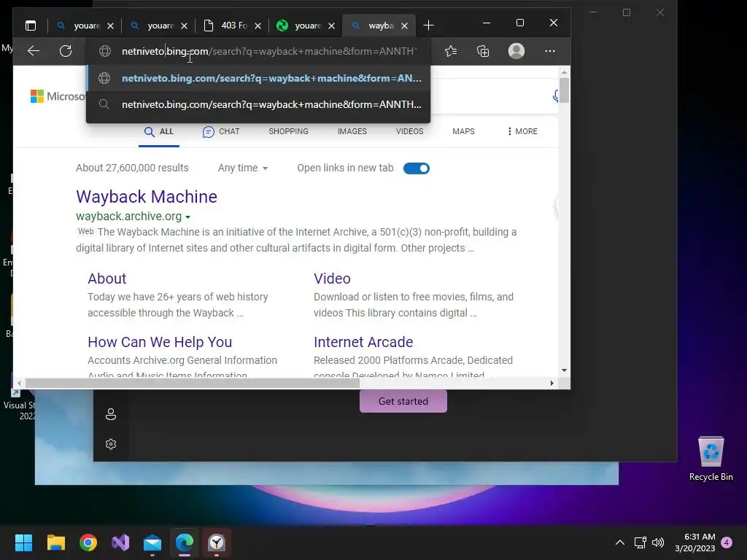Open settings gear in background window sidebar
747x560 pixels.
point(111,444)
